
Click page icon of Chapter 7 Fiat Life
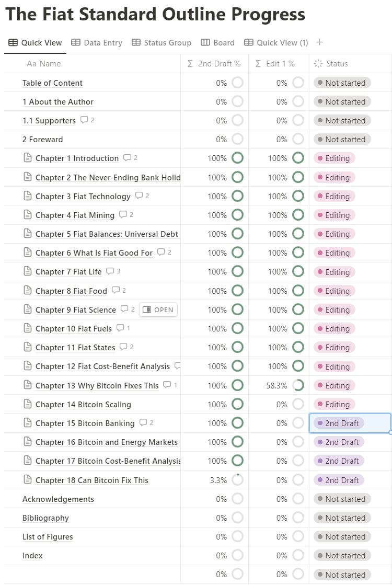28,271
